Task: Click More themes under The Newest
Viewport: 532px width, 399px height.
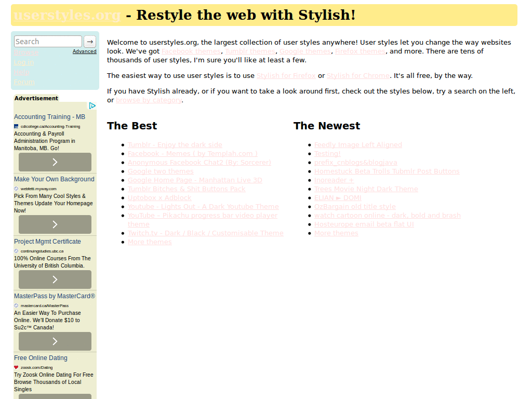Action: (x=336, y=233)
